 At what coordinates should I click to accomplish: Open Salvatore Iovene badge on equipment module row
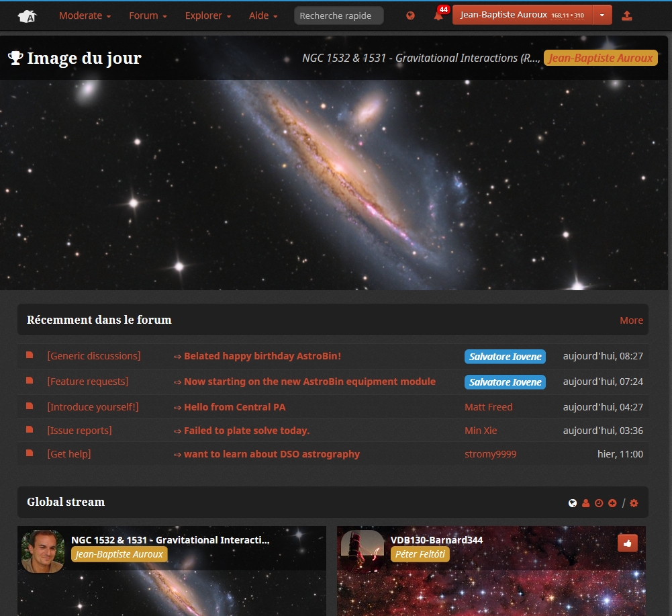click(505, 382)
